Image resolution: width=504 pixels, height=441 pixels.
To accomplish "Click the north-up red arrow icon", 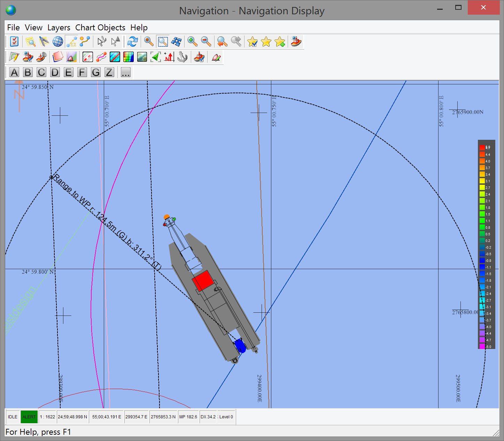I will coord(169,57).
